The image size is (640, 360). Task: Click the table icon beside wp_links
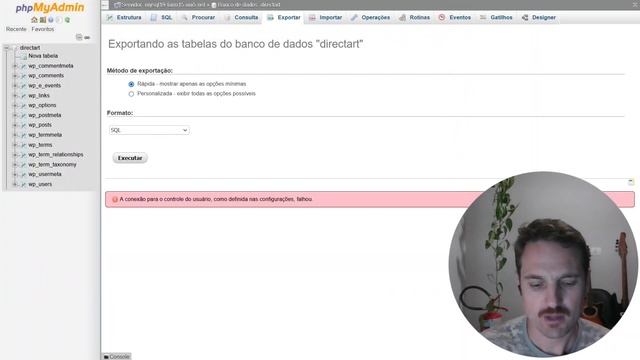click(x=23, y=96)
